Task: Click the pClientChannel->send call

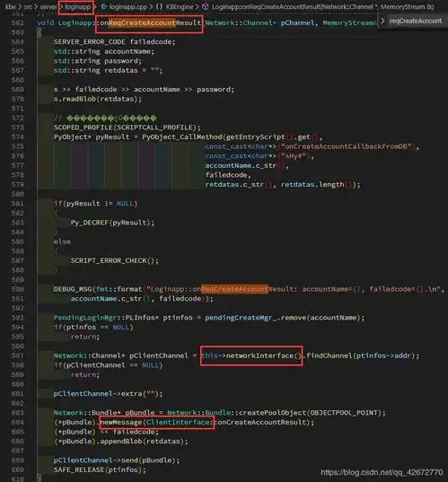Action: [x=95, y=460]
